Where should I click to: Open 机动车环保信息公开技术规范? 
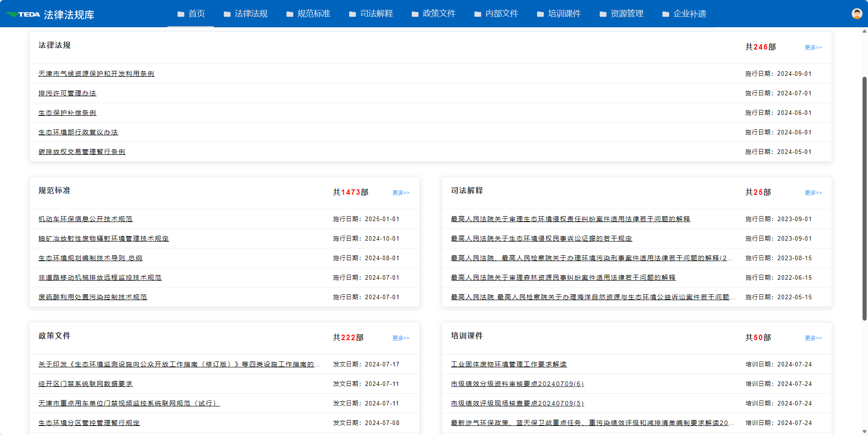pyautogui.click(x=85, y=219)
